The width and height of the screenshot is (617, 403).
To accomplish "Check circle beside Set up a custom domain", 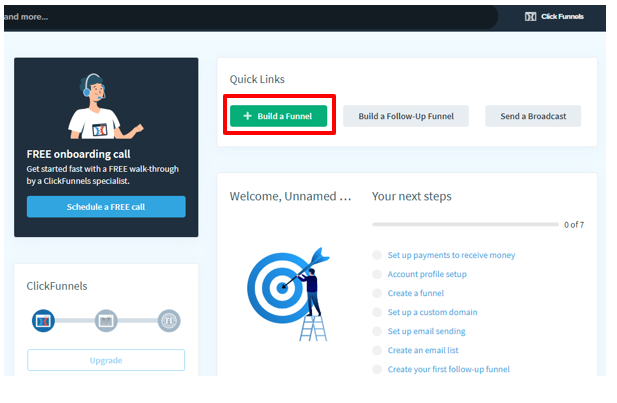I will point(377,312).
